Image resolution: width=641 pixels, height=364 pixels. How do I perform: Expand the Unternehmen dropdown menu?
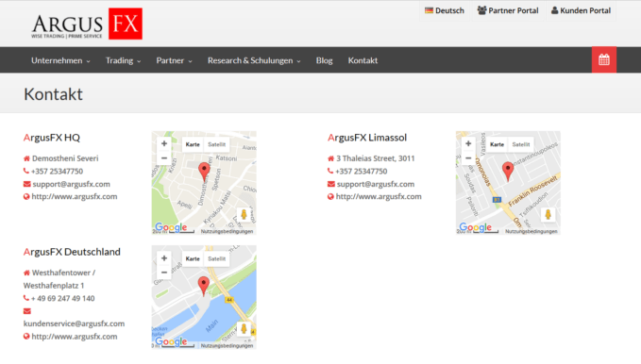coord(60,60)
